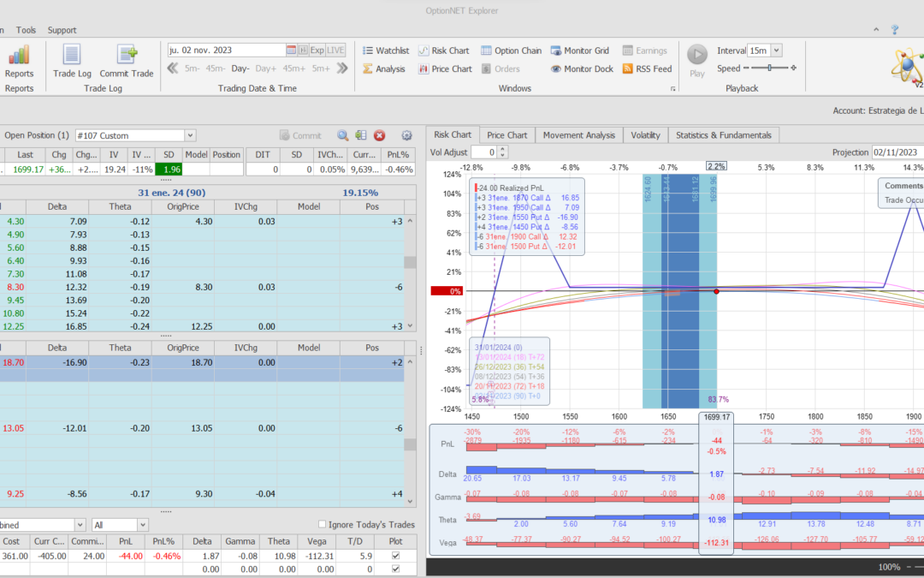Viewport: 924px width, 578px height.
Task: Expand the All filter dropdown
Action: [142, 525]
